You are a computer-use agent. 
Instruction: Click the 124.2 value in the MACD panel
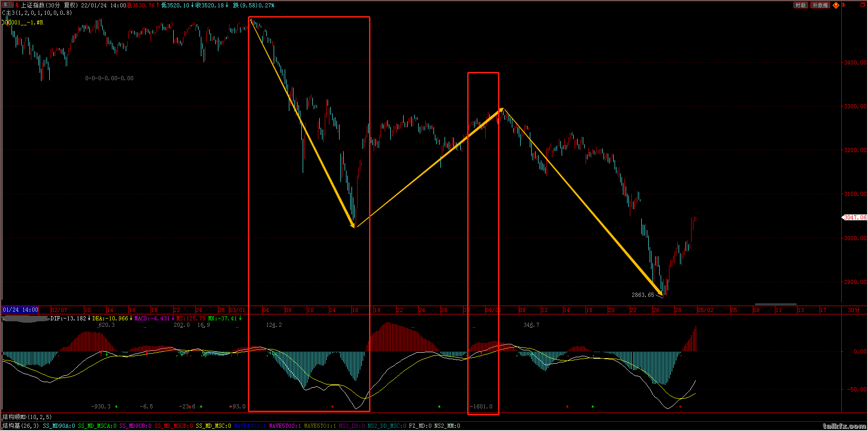tap(274, 325)
